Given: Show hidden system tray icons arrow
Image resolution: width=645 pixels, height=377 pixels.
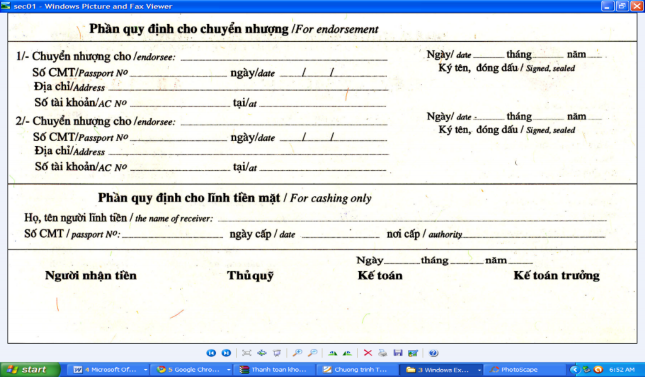Looking at the screenshot, I should (574, 370).
